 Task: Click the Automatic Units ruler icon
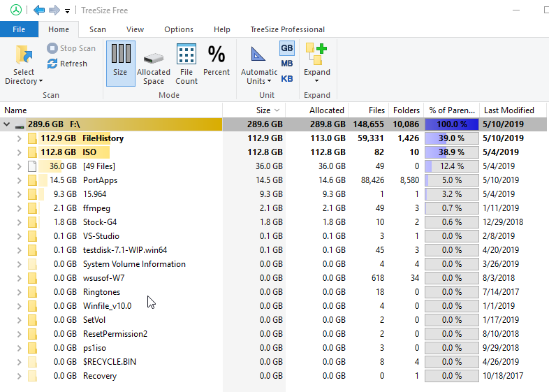click(258, 55)
